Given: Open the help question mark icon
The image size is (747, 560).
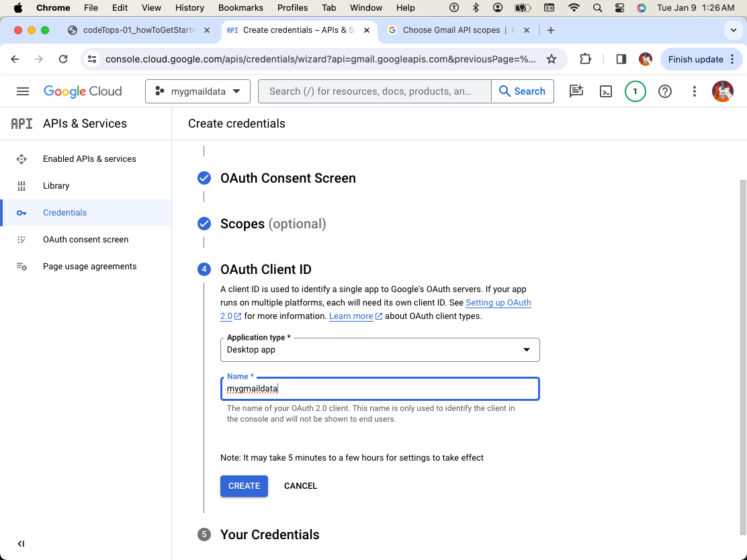Looking at the screenshot, I should 664,91.
